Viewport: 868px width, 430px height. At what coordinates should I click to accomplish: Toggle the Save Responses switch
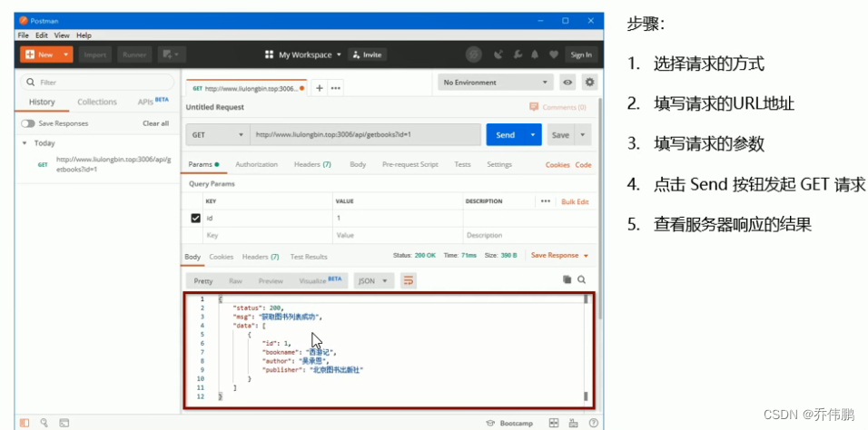coord(27,123)
